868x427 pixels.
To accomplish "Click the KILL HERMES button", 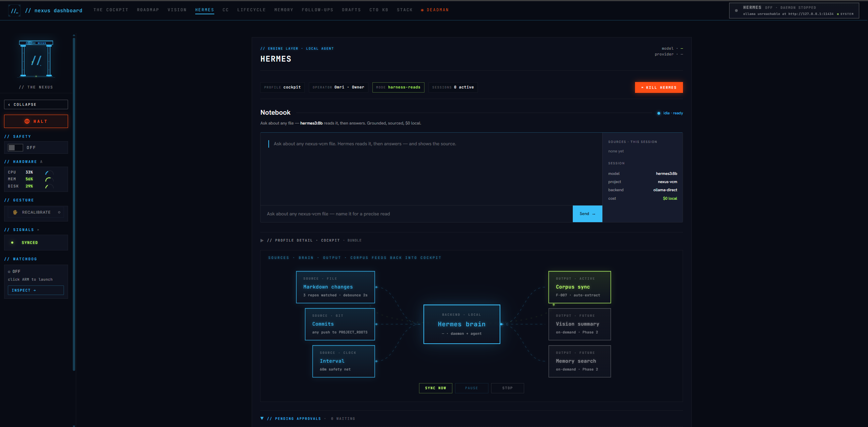I will 659,87.
